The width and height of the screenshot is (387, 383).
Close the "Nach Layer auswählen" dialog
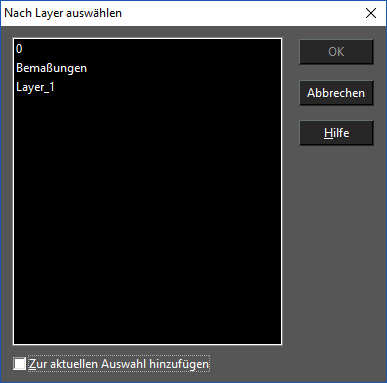pyautogui.click(x=371, y=13)
